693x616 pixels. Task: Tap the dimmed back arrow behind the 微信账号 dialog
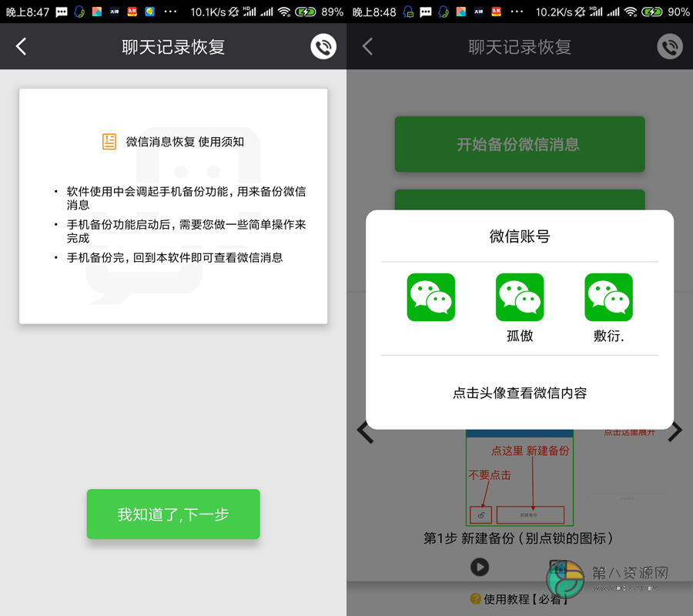tap(367, 46)
